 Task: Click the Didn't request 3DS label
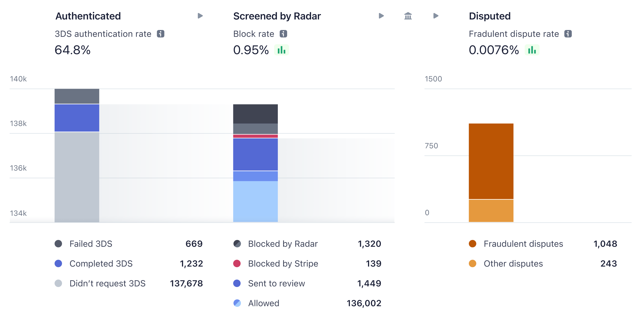tap(108, 283)
